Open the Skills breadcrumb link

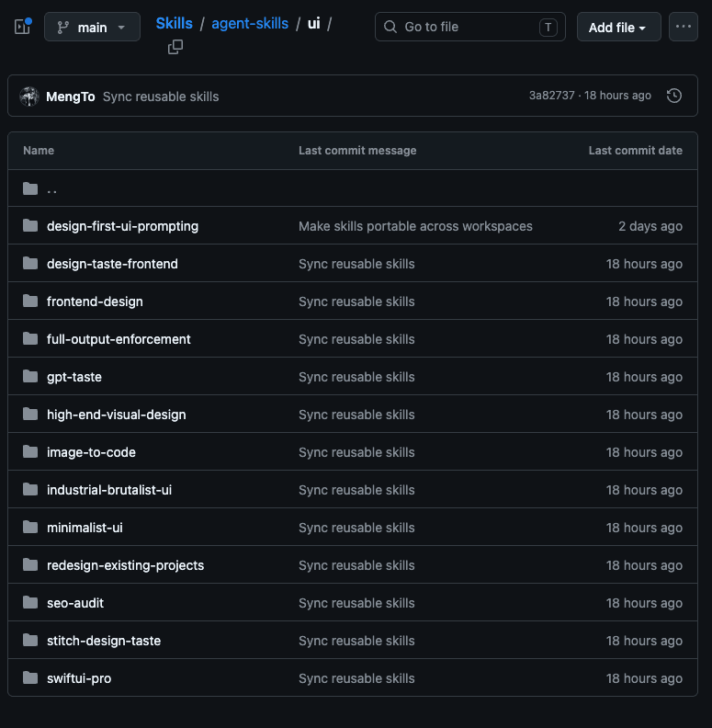pos(174,23)
